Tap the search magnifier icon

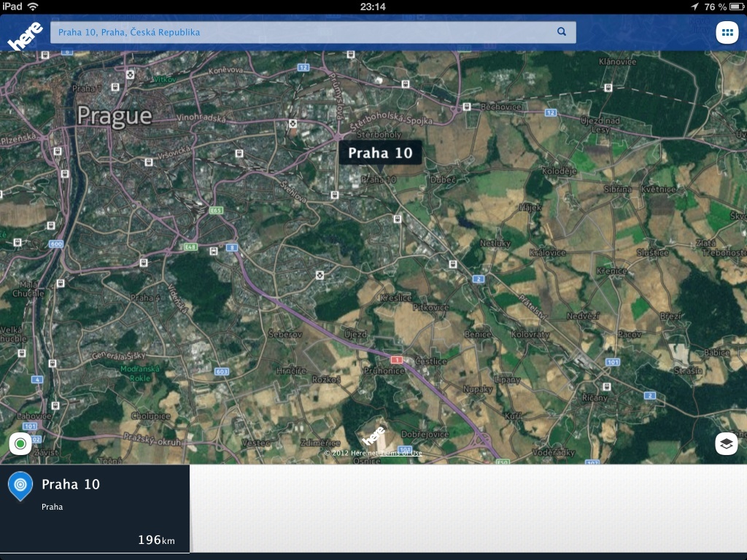click(x=561, y=31)
